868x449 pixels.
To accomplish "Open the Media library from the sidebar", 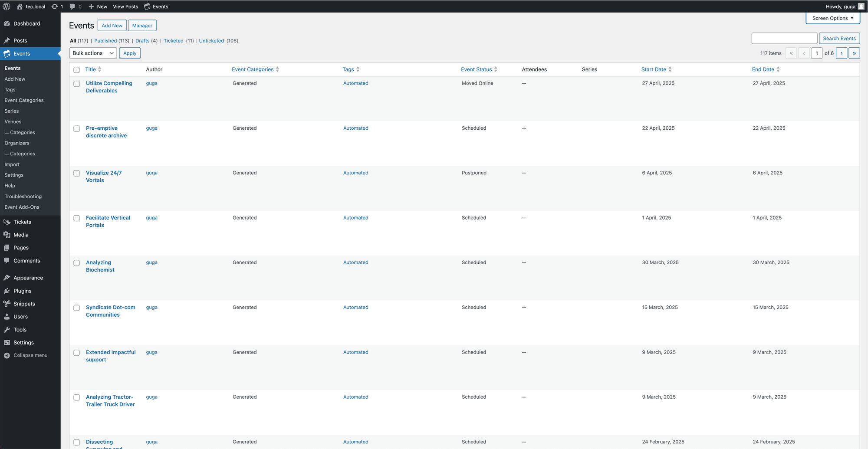I will [x=21, y=234].
